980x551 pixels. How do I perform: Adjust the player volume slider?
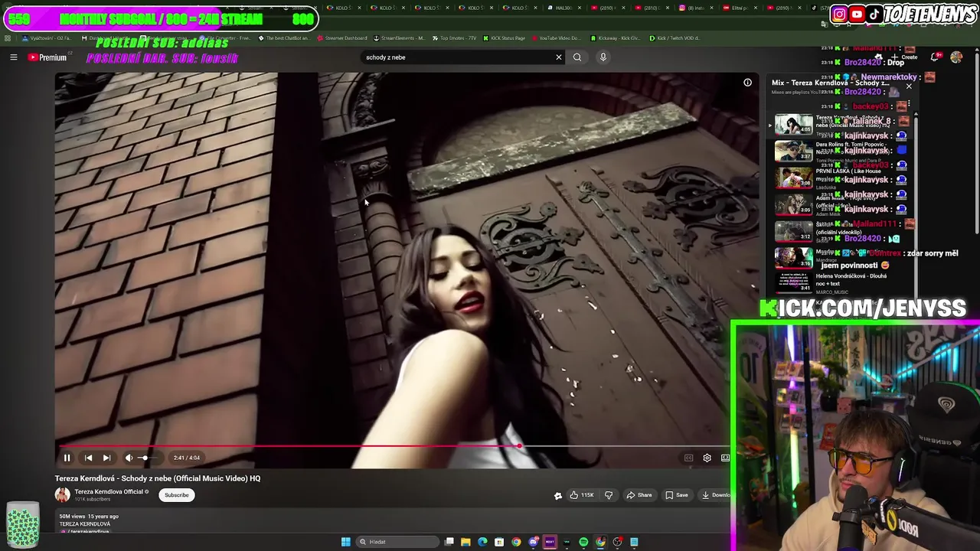pos(148,458)
